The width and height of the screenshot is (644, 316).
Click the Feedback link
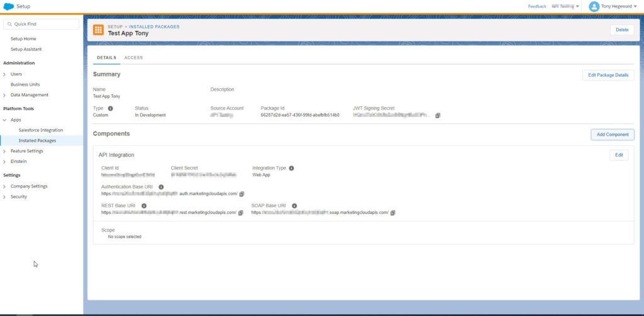pos(537,6)
